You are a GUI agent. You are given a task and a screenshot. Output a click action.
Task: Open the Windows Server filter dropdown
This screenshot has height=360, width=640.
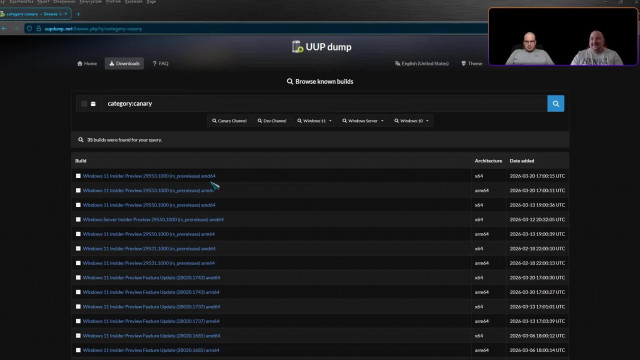coord(363,121)
